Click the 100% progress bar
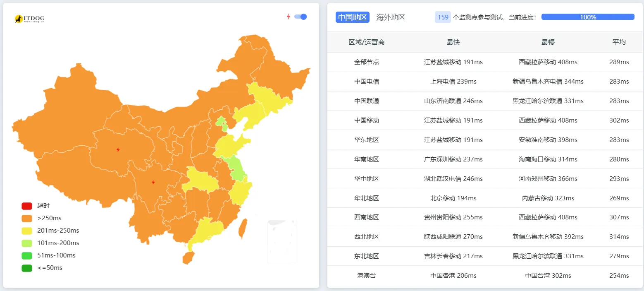644x291 pixels. 587,17
